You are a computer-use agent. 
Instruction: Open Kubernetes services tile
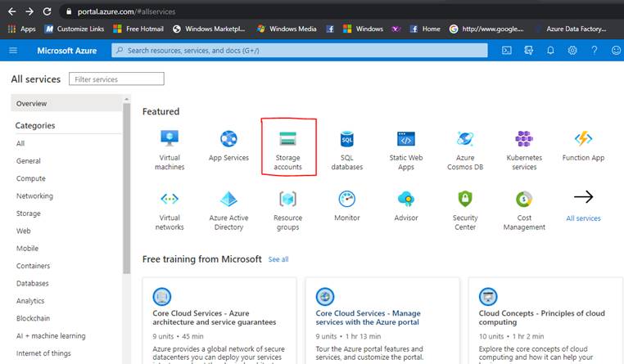524,151
